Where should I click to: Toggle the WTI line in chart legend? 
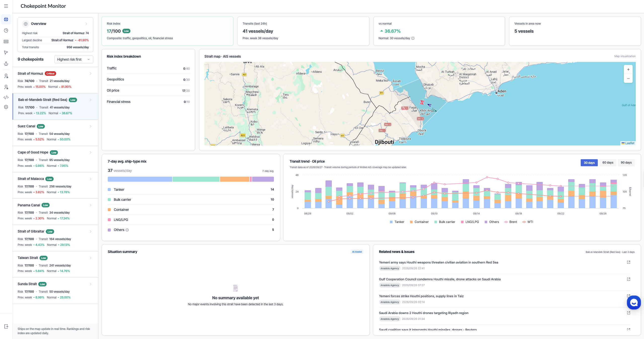click(528, 222)
